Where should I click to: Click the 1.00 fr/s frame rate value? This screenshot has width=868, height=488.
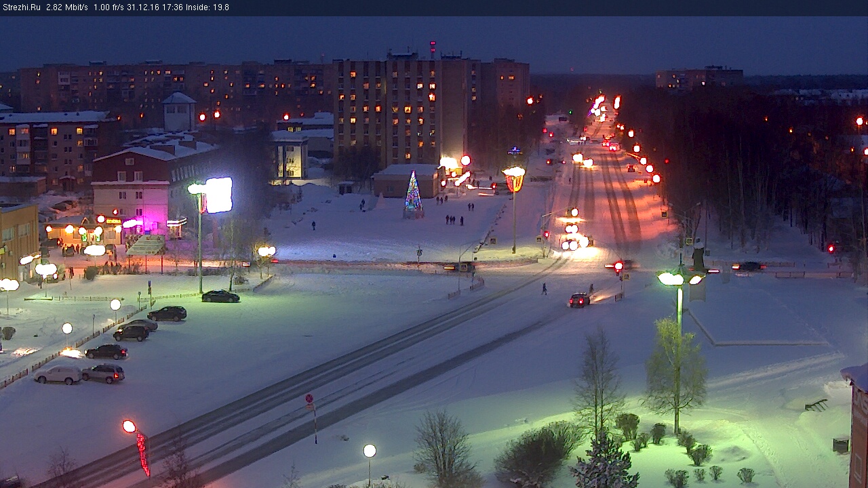108,7
